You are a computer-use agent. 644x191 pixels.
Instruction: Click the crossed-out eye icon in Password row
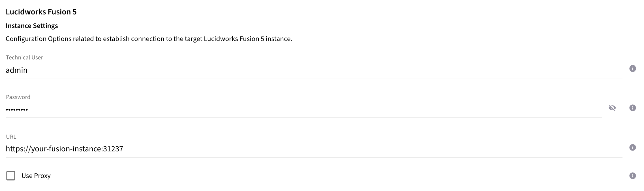[x=613, y=108]
